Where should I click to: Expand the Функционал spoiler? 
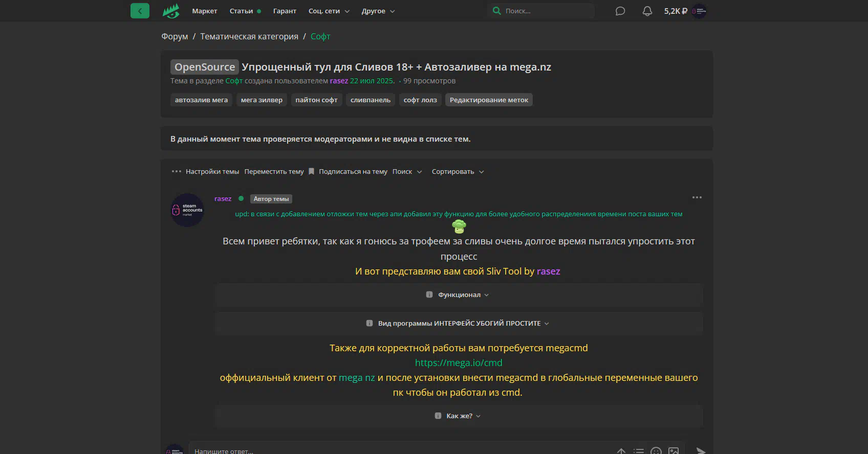459,295
